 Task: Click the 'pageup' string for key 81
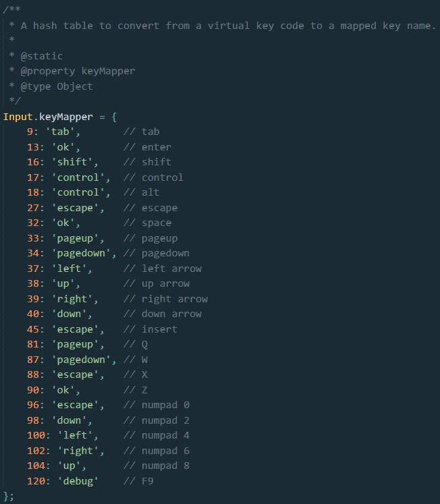pos(75,344)
